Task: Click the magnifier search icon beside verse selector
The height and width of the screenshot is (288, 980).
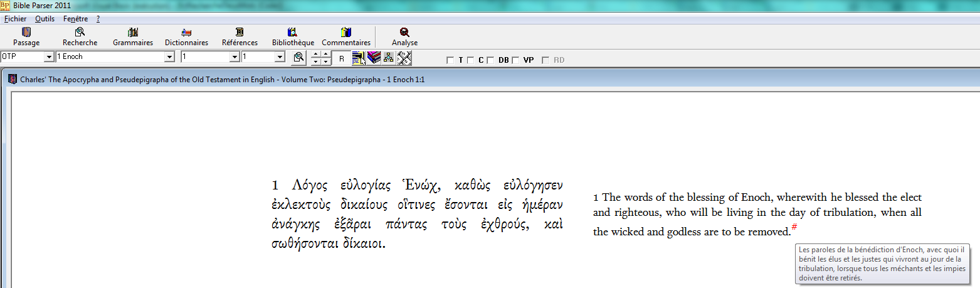Action: (x=299, y=58)
